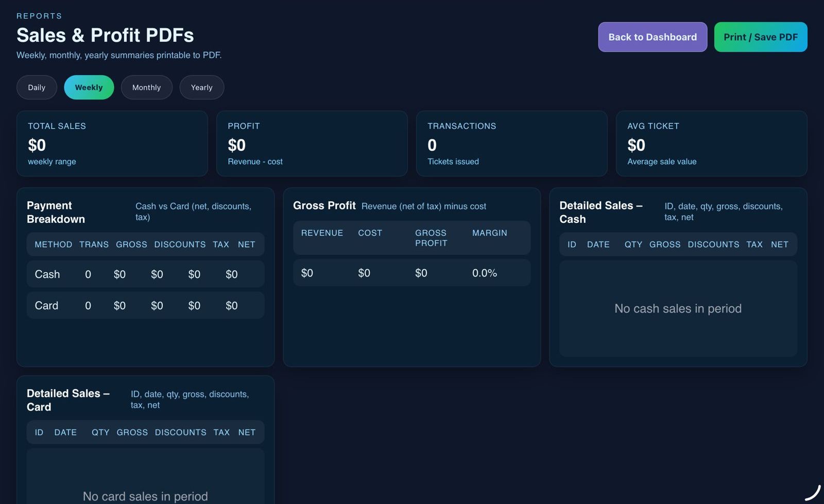824x504 pixels.
Task: Switch to the Daily report tab
Action: coord(37,88)
